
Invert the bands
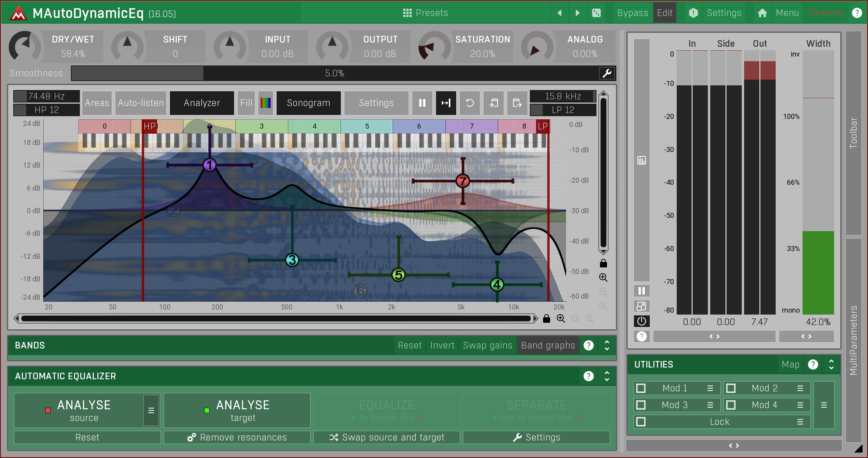442,345
